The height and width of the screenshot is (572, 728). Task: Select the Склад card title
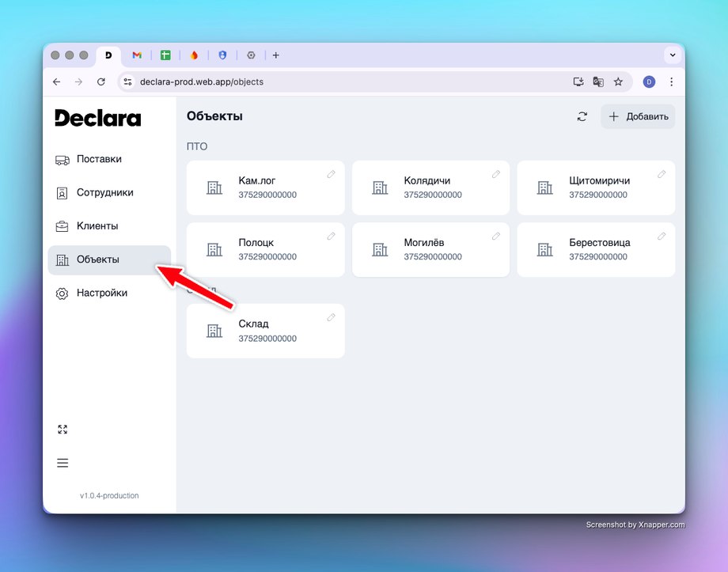click(x=253, y=324)
